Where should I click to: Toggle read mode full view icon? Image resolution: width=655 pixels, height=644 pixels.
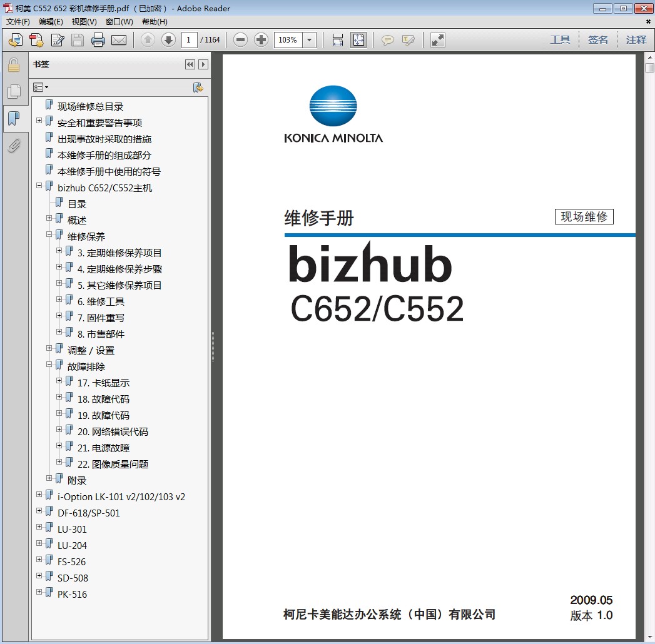pos(438,41)
